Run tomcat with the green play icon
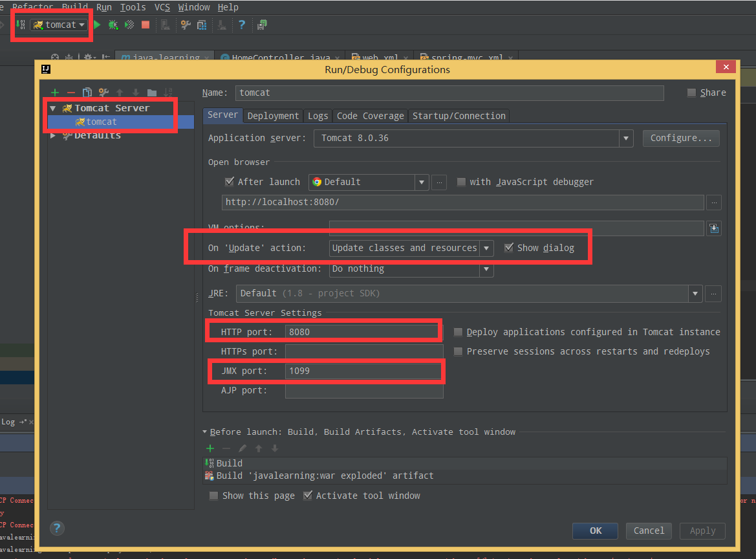The height and width of the screenshot is (559, 756). [x=97, y=25]
